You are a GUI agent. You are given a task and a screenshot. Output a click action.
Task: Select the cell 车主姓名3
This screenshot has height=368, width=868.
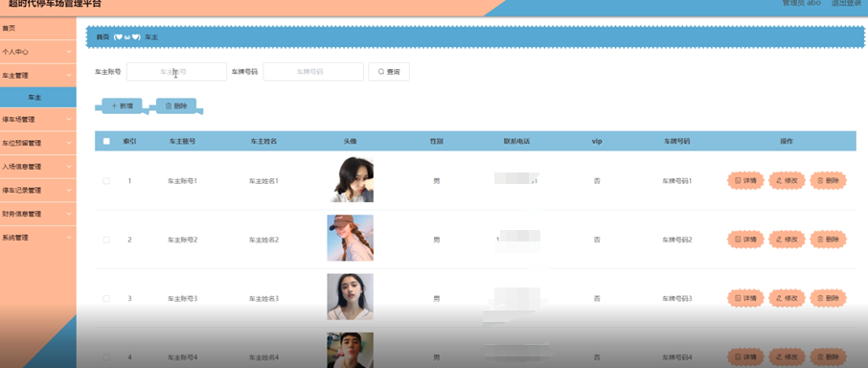pos(263,298)
